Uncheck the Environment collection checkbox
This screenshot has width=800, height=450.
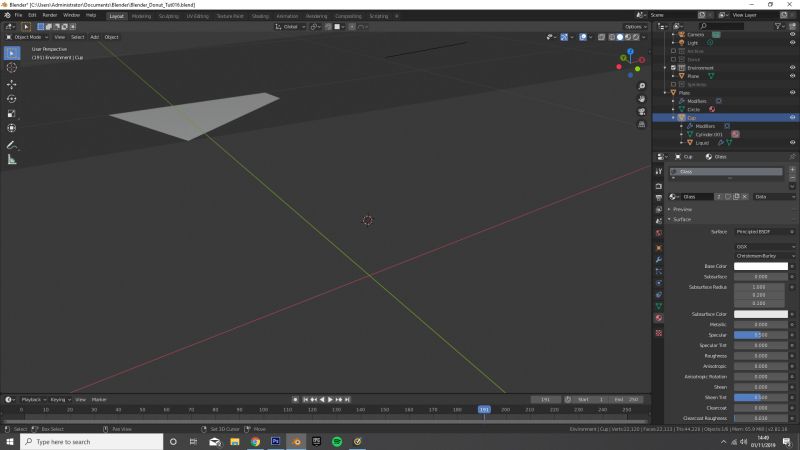[673, 68]
